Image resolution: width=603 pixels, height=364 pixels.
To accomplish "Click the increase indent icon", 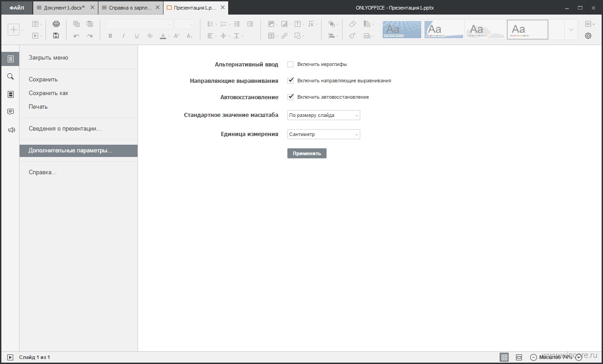I will [250, 24].
